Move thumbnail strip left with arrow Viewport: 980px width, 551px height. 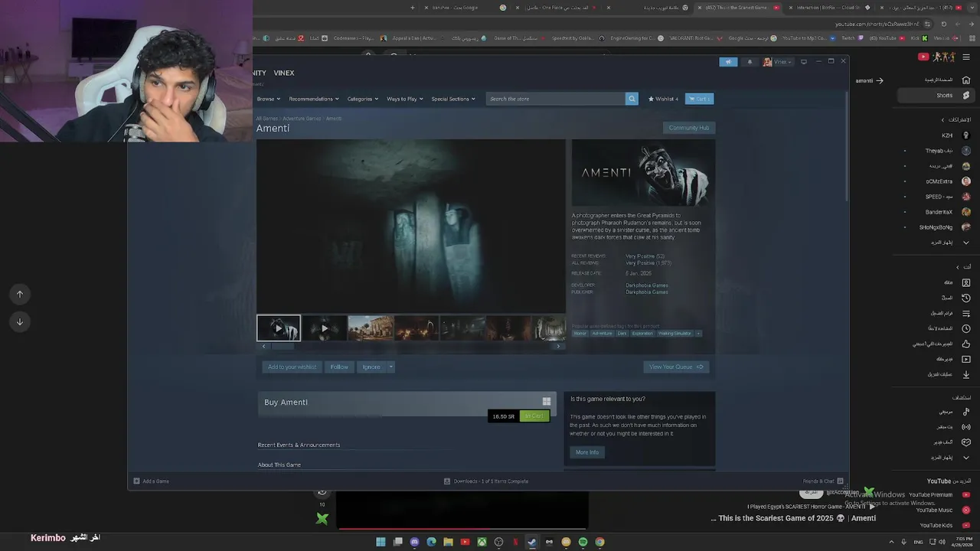[x=263, y=346]
